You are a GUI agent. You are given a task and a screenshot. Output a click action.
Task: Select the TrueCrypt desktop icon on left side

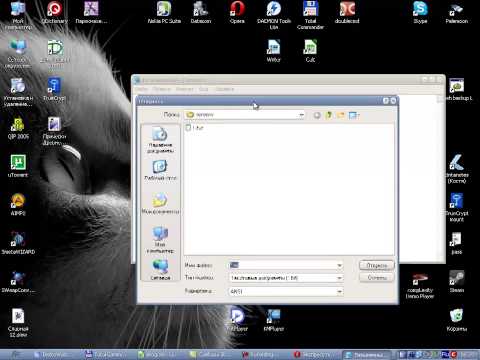coord(54,89)
